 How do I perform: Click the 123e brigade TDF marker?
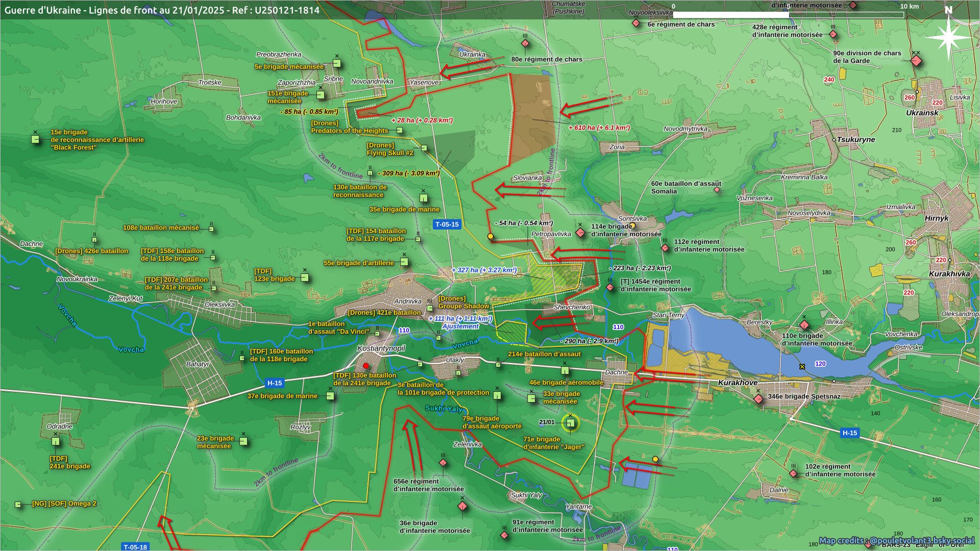305,278
